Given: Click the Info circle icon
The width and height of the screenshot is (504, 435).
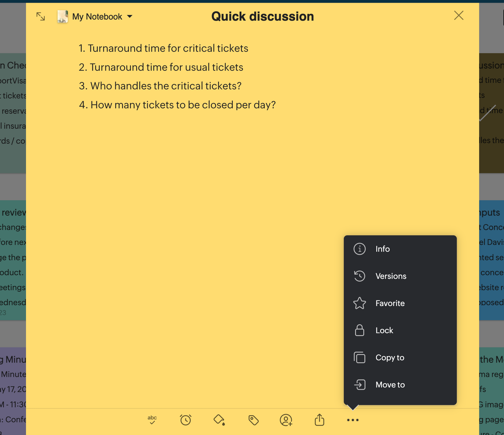Looking at the screenshot, I should coord(360,249).
